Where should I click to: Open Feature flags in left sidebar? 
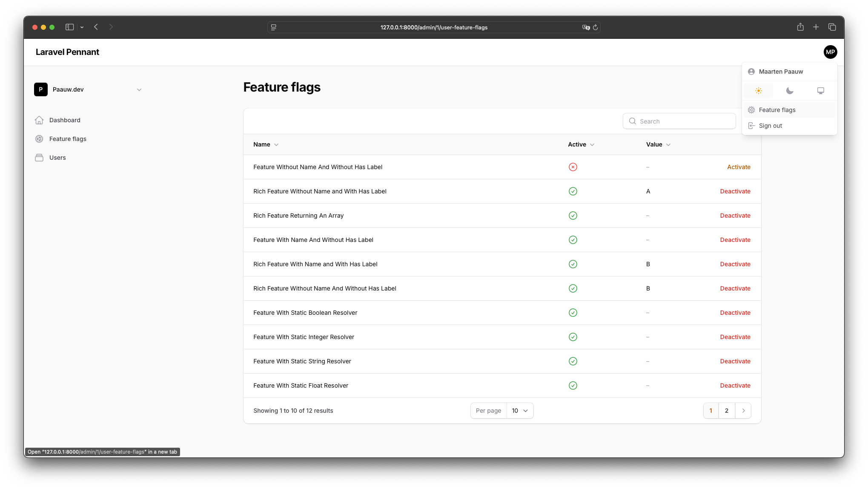point(68,139)
